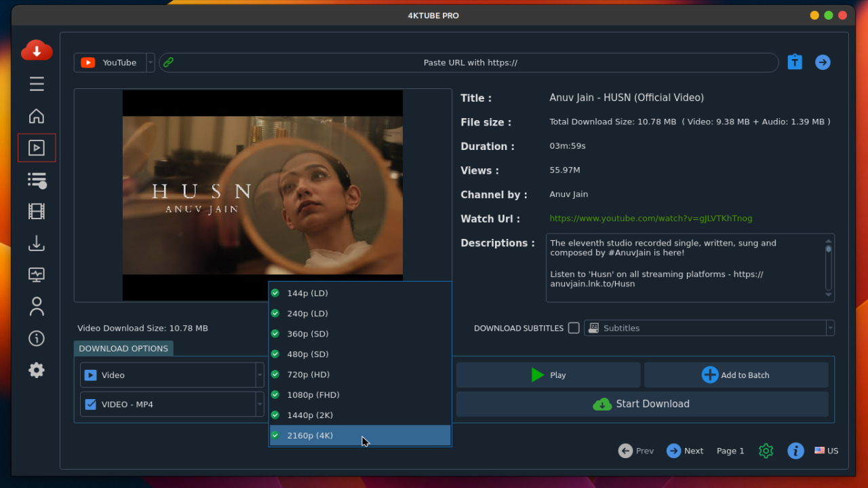Screen dimensions: 868x488
Task: Select 360p (SD) quality option
Action: [x=360, y=334]
